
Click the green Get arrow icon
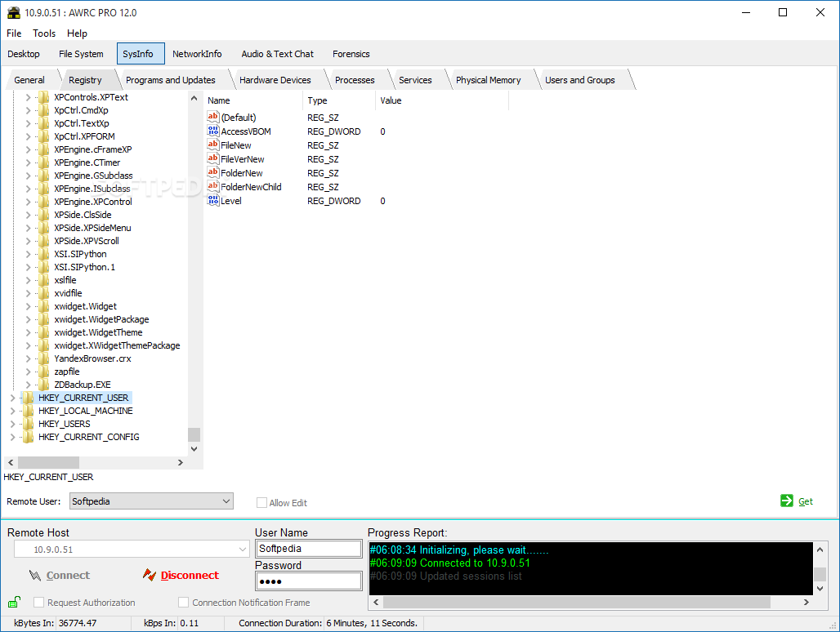pyautogui.click(x=786, y=501)
